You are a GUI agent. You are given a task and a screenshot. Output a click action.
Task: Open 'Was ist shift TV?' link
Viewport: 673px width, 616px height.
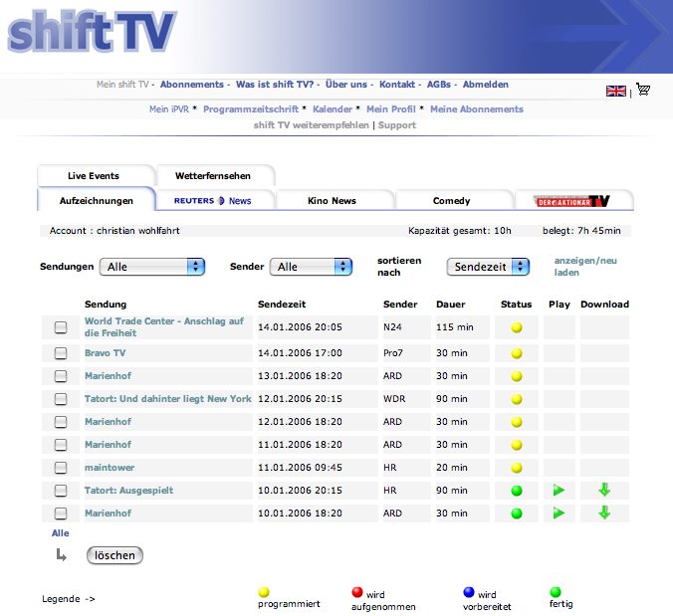(x=275, y=85)
